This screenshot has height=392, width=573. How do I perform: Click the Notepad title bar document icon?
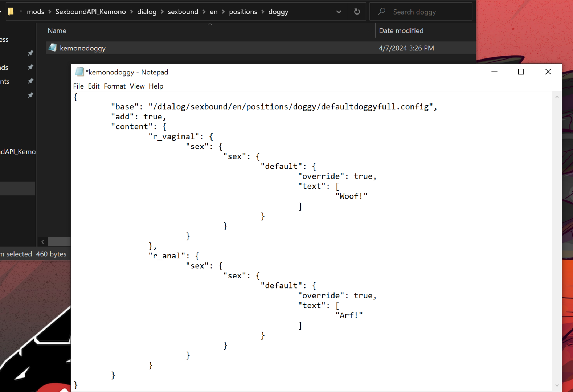tap(79, 72)
